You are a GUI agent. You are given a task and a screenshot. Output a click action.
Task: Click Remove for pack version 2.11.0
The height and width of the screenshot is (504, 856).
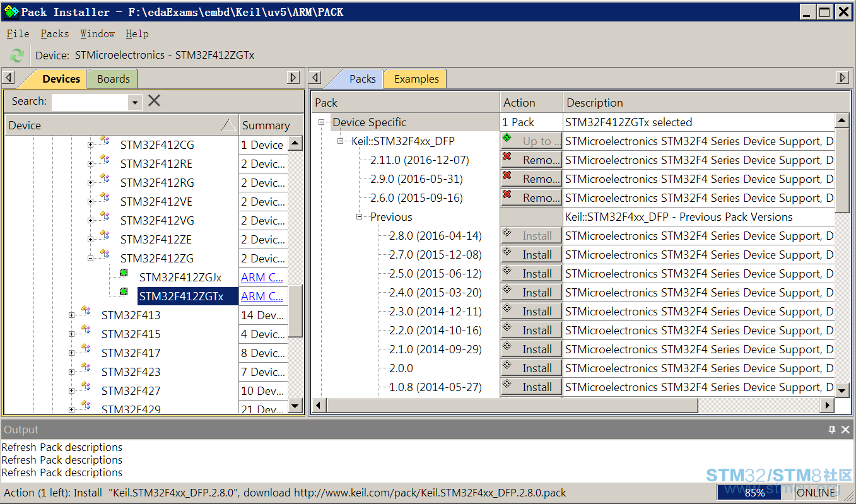click(x=531, y=160)
